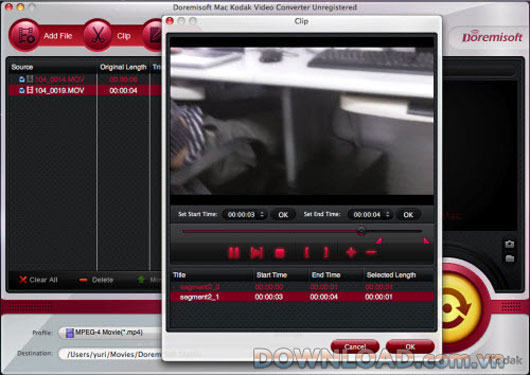Click the bottom OK button in Clip
The width and height of the screenshot is (530, 375).
tap(410, 347)
